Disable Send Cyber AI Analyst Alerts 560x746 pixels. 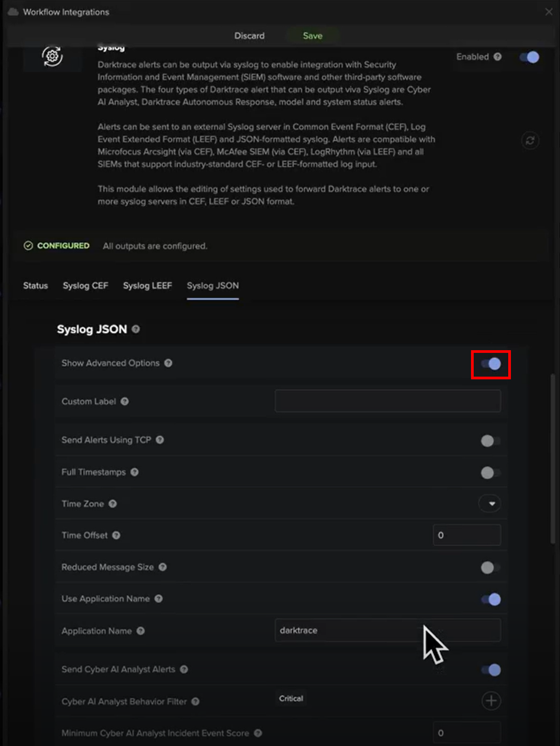491,670
